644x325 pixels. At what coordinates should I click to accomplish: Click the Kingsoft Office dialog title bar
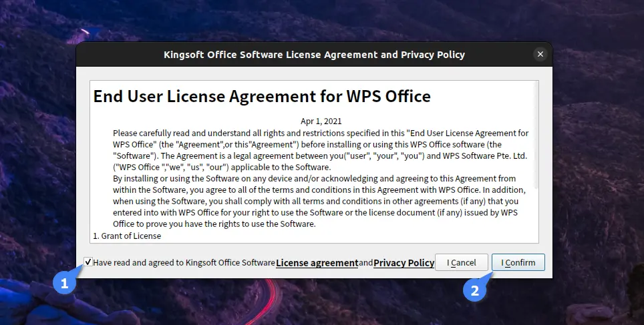click(314, 54)
